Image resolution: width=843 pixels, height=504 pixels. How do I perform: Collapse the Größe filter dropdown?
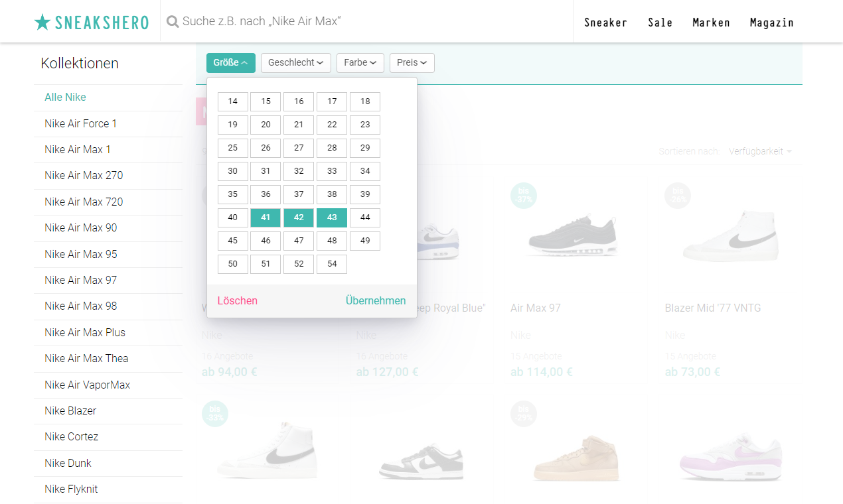click(231, 63)
